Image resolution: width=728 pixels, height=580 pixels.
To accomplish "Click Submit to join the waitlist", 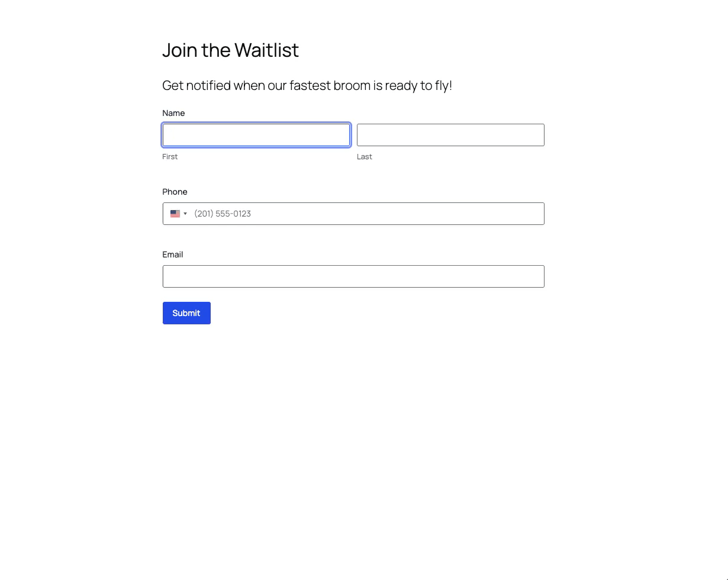I will 186,313.
